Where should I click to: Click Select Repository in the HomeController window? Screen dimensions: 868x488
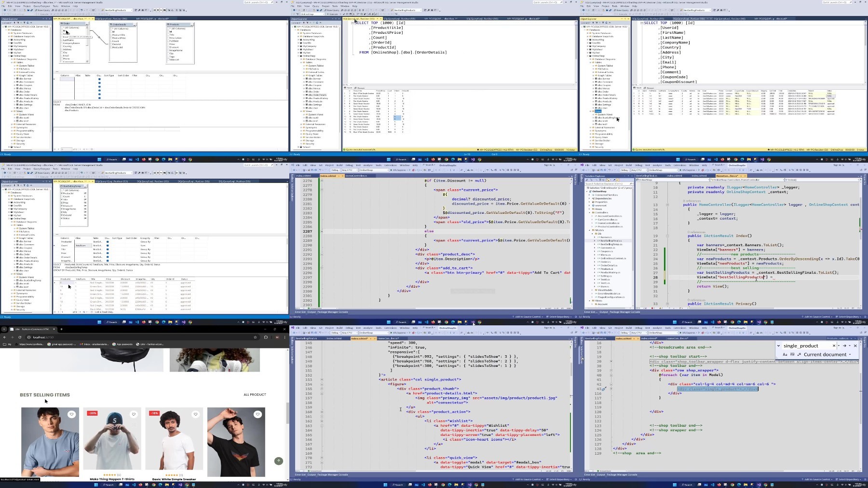[x=848, y=317]
